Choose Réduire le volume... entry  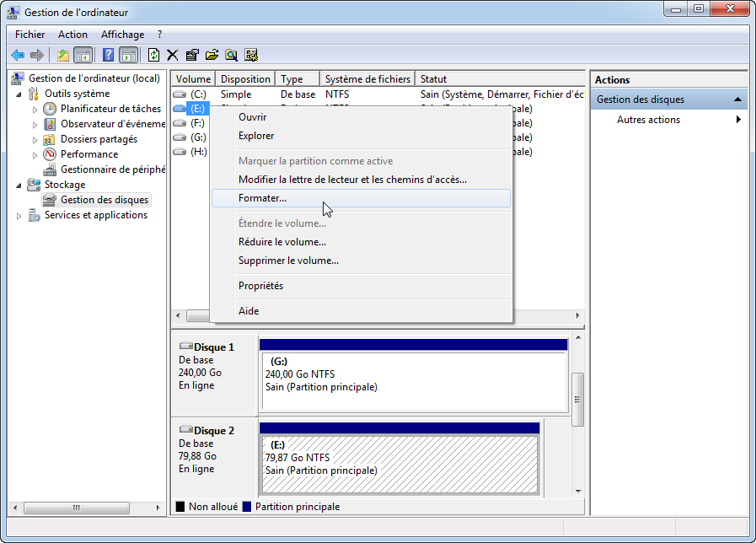click(361, 242)
